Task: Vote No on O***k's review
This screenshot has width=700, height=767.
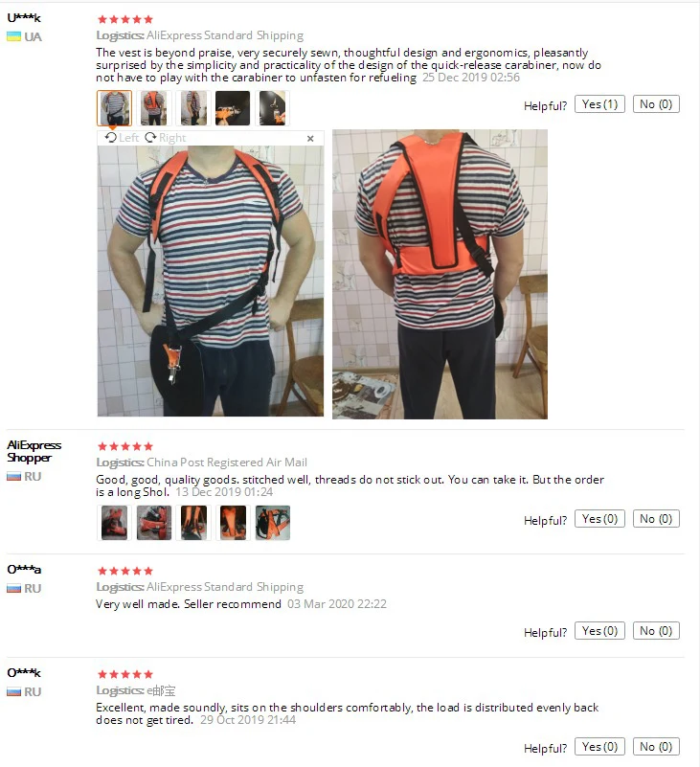Action: click(656, 747)
